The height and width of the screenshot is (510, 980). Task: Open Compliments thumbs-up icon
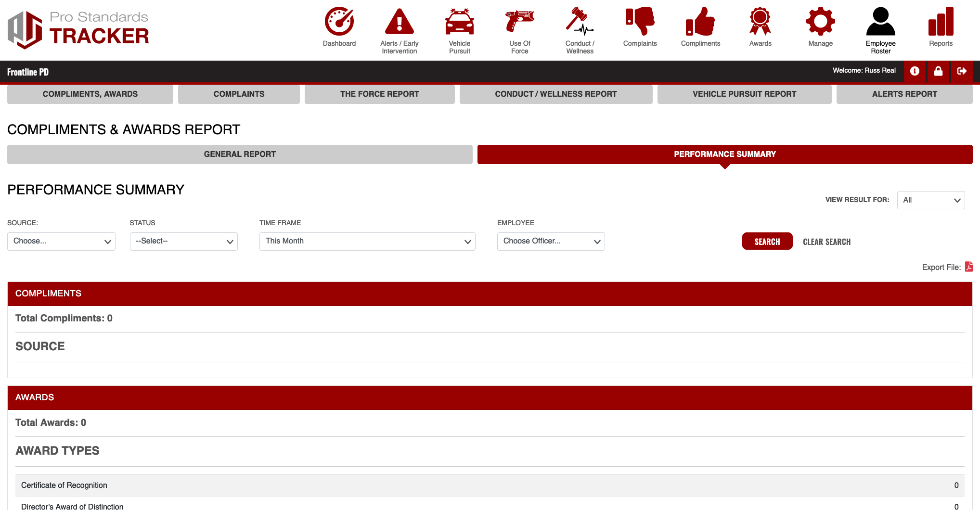[700, 22]
